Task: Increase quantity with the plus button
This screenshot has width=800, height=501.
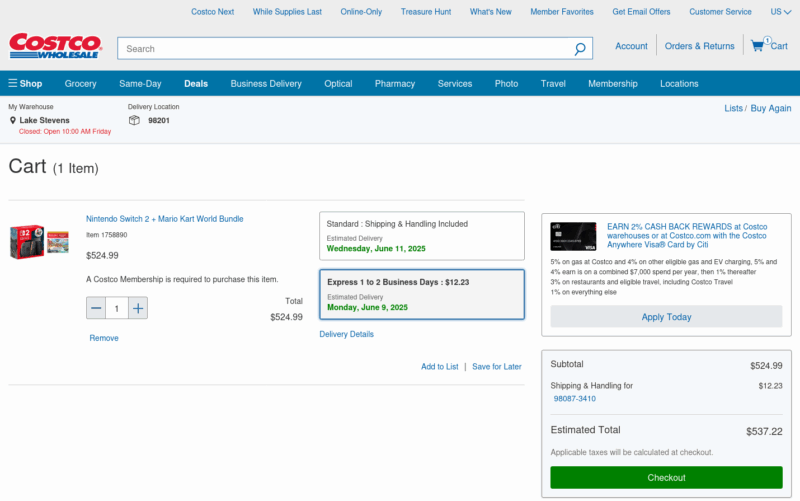Action: pos(138,308)
